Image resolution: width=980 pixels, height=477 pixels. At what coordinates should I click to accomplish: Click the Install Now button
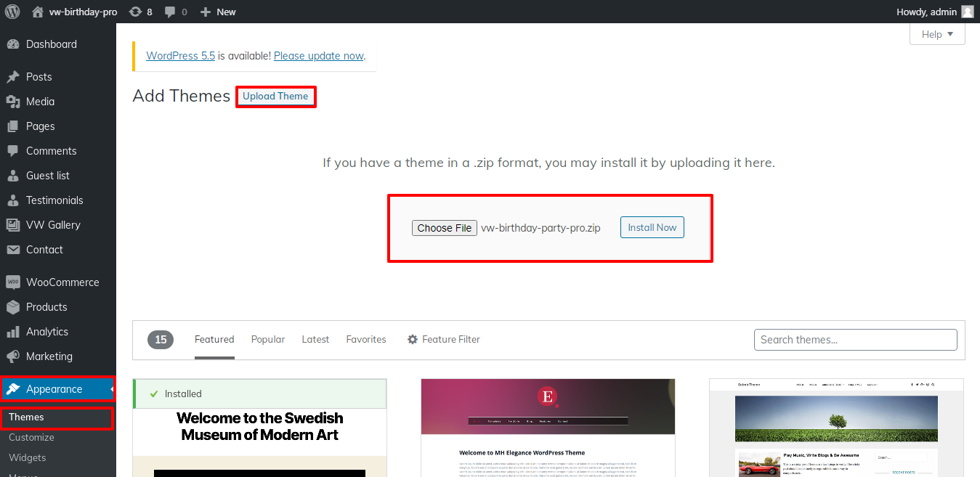click(652, 227)
